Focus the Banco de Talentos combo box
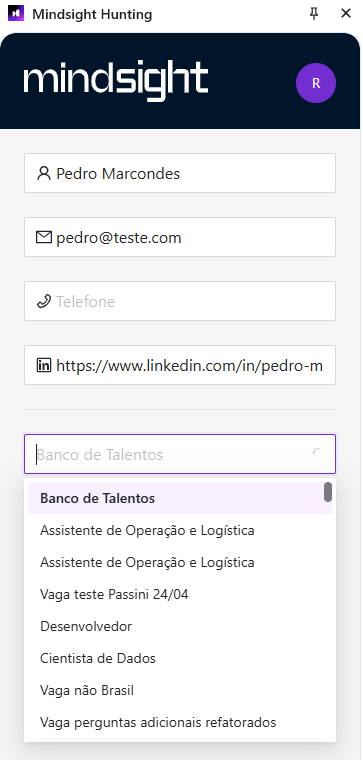The image size is (363, 760). click(x=180, y=454)
